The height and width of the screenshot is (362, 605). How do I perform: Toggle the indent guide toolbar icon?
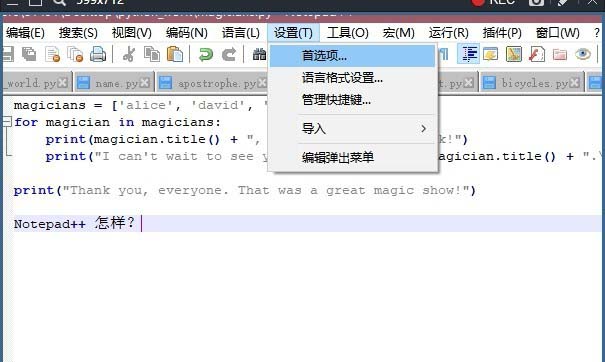pos(468,54)
